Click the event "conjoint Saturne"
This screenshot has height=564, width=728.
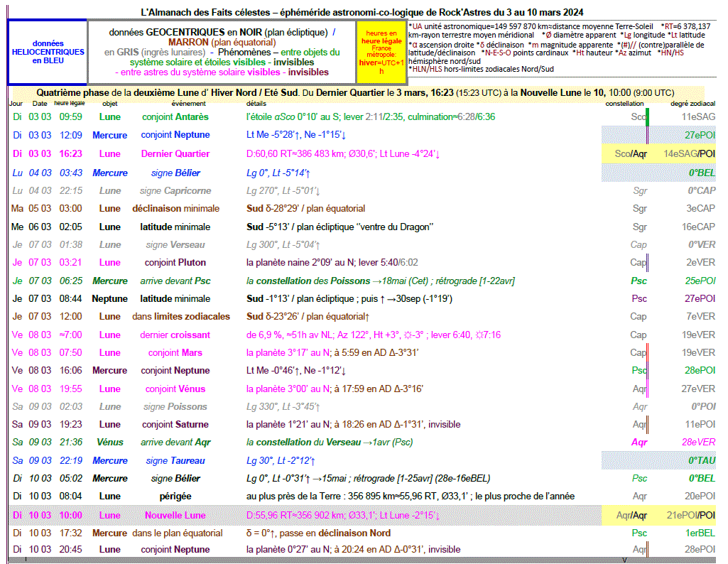click(x=175, y=424)
